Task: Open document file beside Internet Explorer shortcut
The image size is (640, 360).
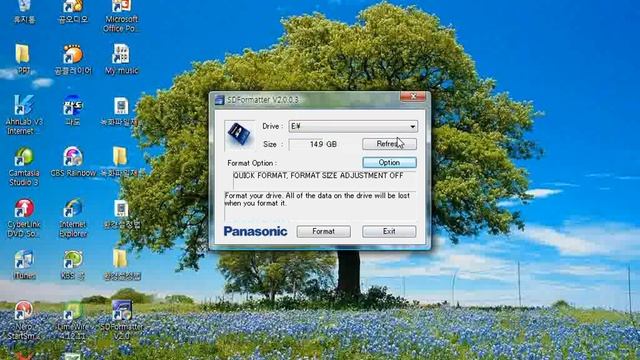Action: tap(122, 214)
